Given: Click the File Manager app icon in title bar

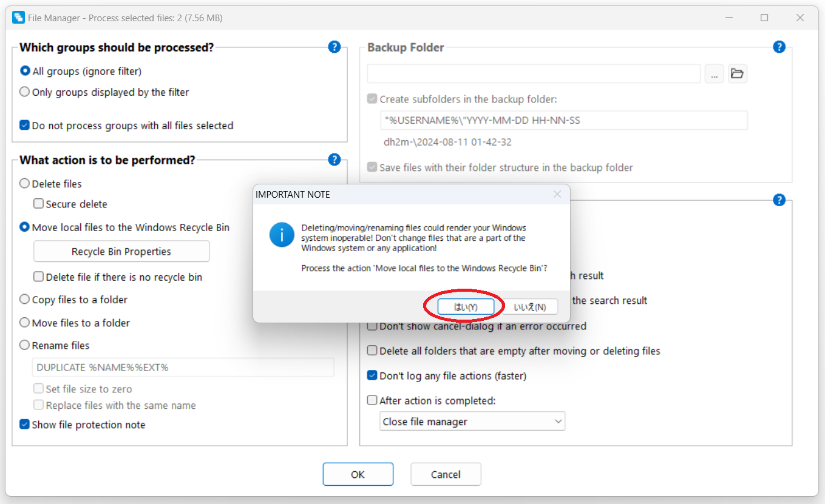Looking at the screenshot, I should click(x=19, y=18).
